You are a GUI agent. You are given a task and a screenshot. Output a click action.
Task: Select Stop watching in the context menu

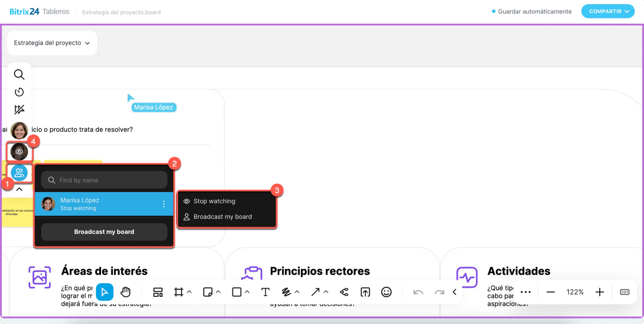[214, 201]
